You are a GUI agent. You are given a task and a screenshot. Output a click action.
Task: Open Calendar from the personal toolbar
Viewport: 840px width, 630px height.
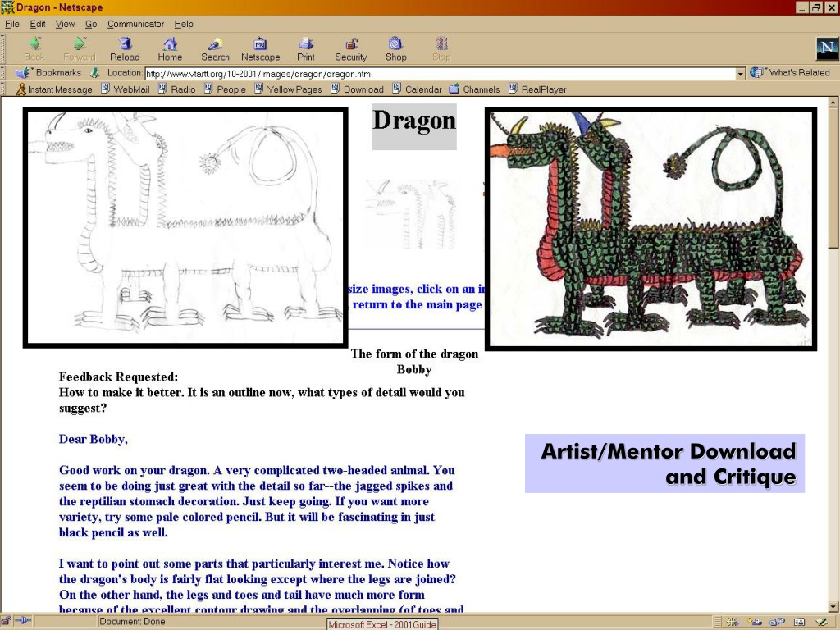click(418, 89)
